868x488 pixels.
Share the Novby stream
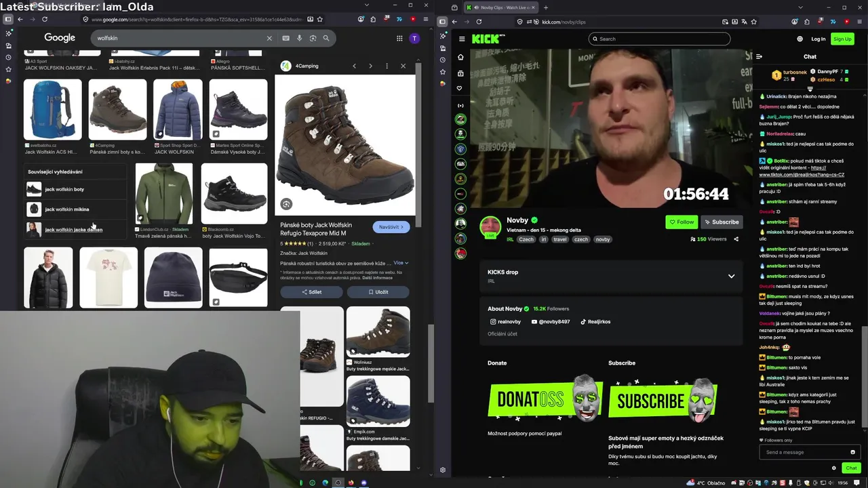(x=736, y=239)
